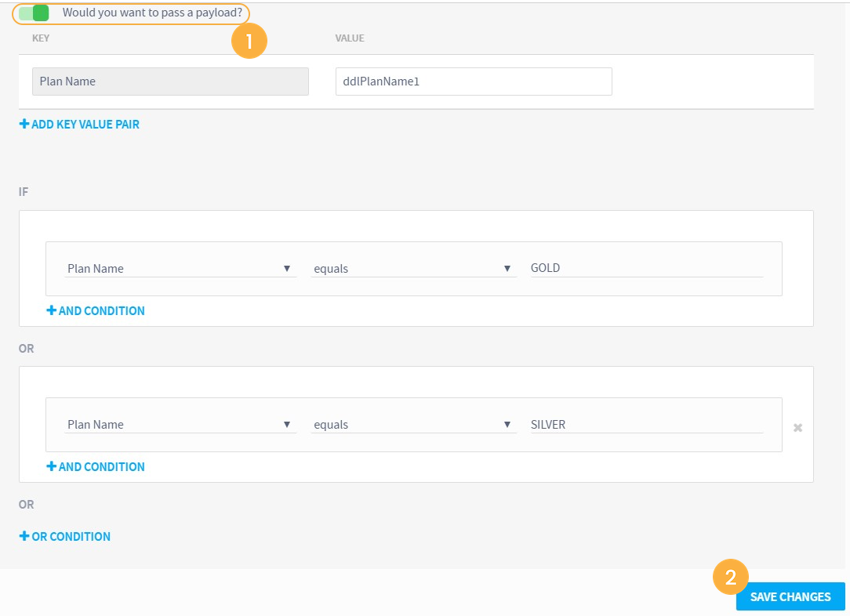The width and height of the screenshot is (850, 616).
Task: Add a new key value pair
Action: pos(79,124)
